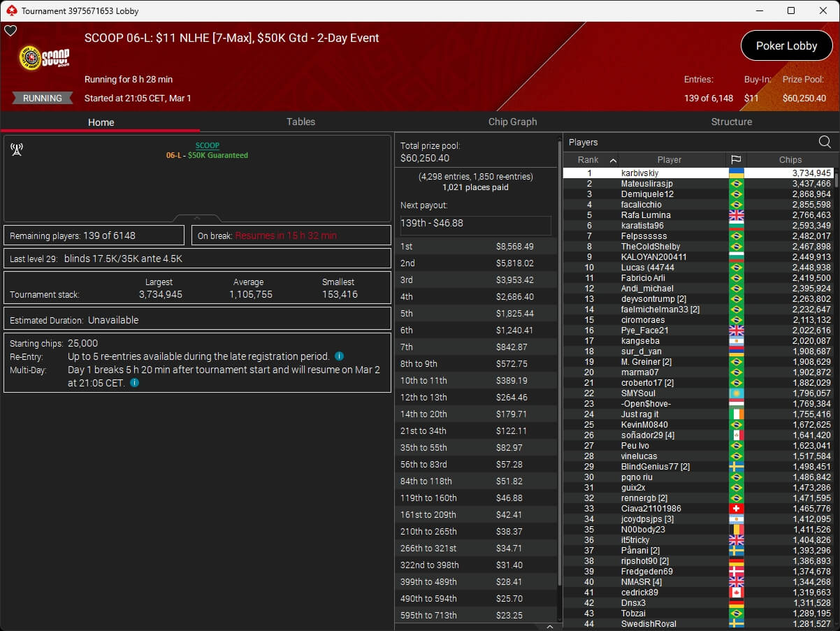This screenshot has height=631, width=840.
Task: Open the green SCOOP link
Action: tap(207, 145)
